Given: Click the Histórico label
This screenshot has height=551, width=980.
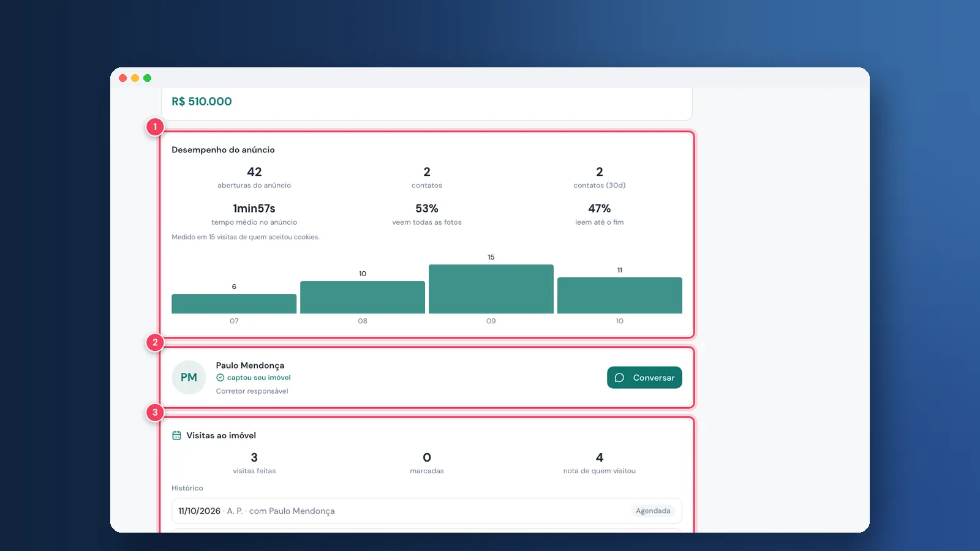Looking at the screenshot, I should 187,488.
